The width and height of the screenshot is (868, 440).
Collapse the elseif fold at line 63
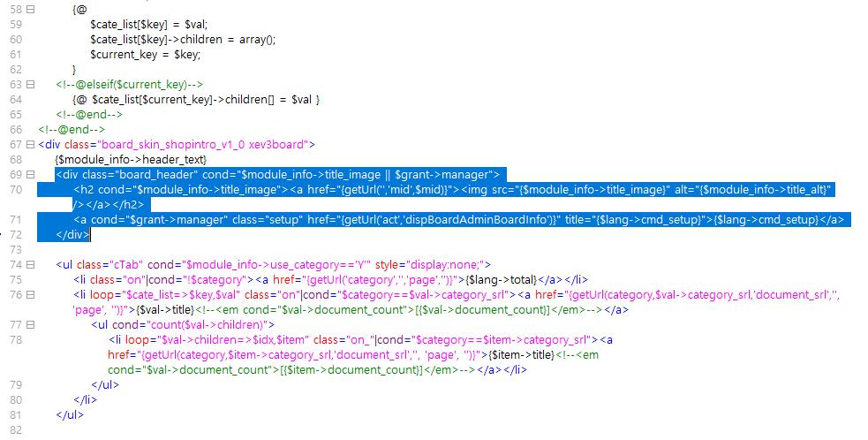pyautogui.click(x=30, y=84)
